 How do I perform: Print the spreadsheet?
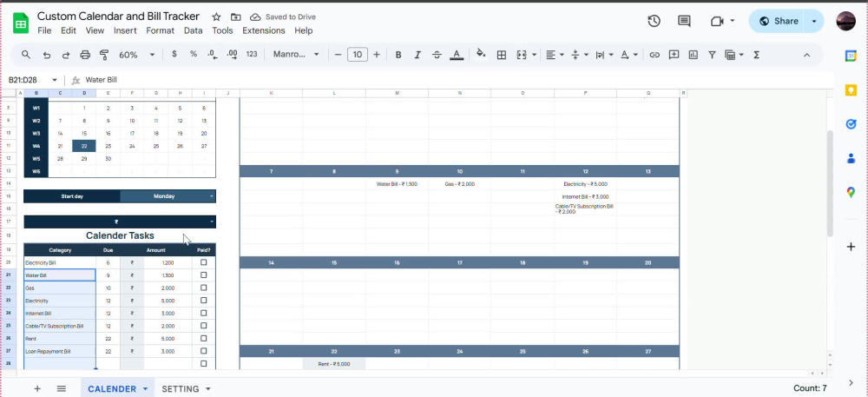pos(85,54)
